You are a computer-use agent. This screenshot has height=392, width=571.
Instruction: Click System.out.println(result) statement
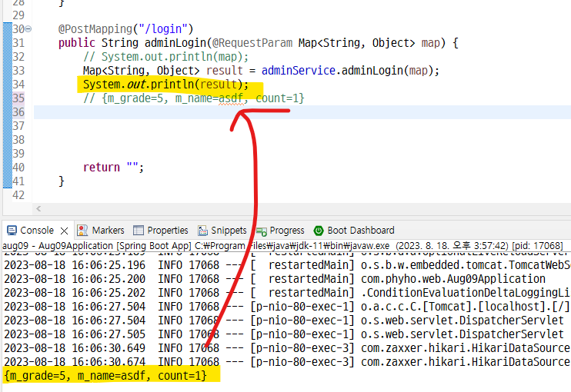[165, 85]
